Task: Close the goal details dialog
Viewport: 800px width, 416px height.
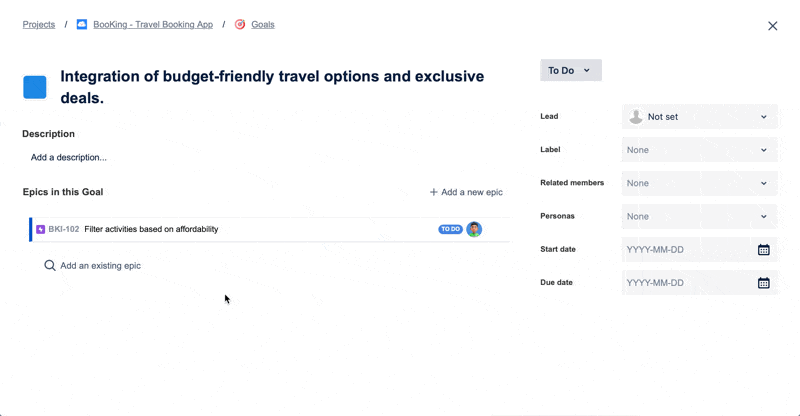Action: click(x=772, y=26)
